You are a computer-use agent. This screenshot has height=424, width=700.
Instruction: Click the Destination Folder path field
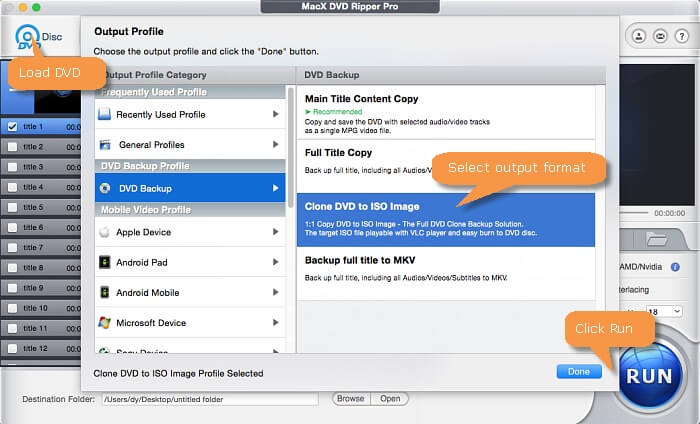(x=210, y=399)
